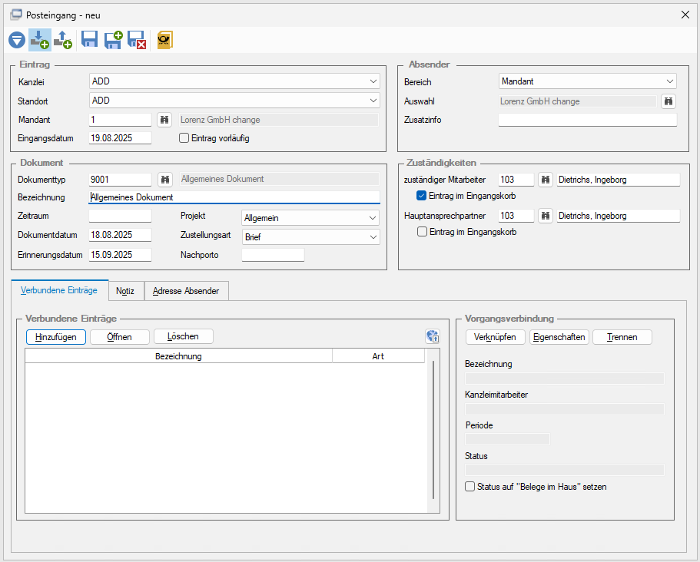700x562 pixels.
Task: Click the diskette icon with red X
Action: [x=137, y=40]
